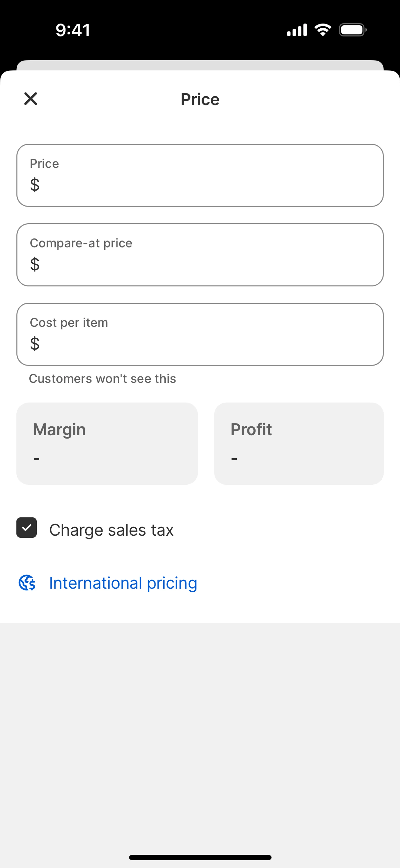This screenshot has width=400, height=868.
Task: Open the International pricing link
Action: (x=123, y=583)
